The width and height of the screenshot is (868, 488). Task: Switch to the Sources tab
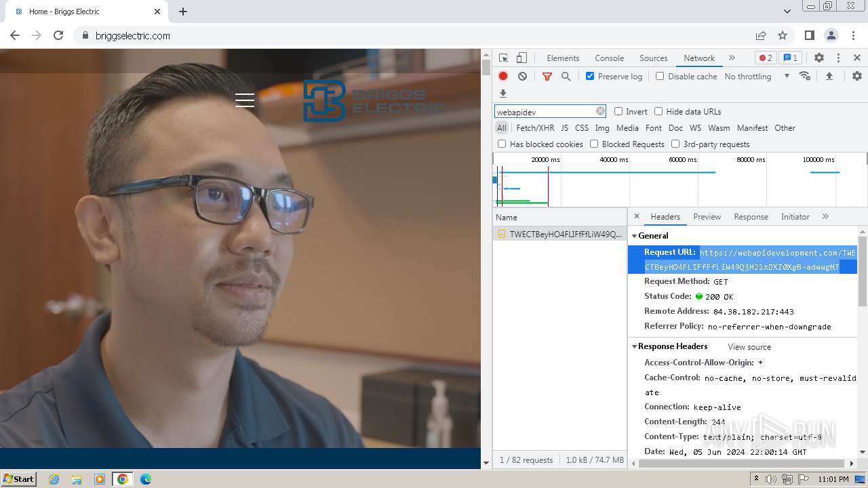click(x=654, y=58)
